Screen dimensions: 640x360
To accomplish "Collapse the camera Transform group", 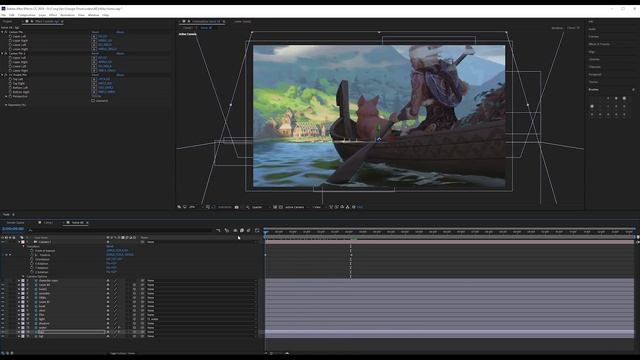I will pyautogui.click(x=23, y=247).
